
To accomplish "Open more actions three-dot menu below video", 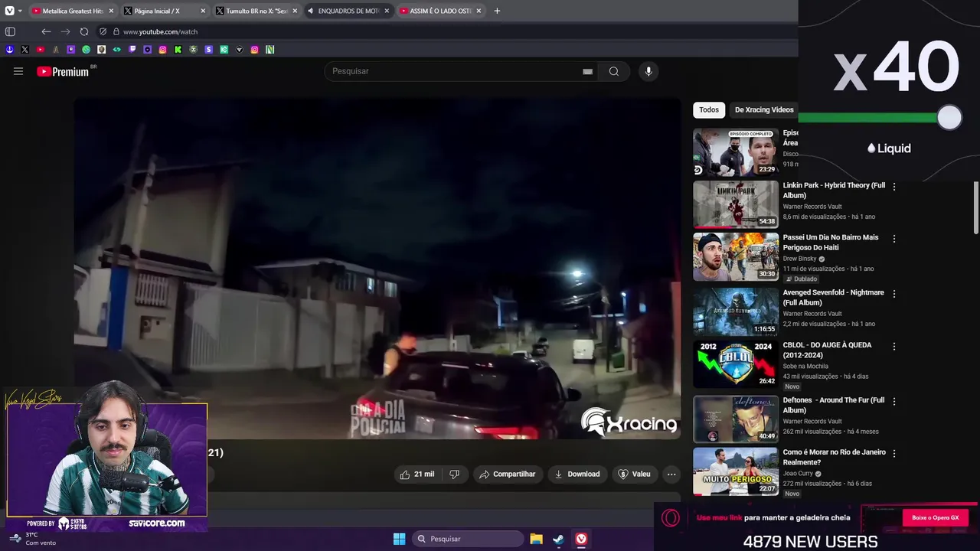I will coord(671,474).
